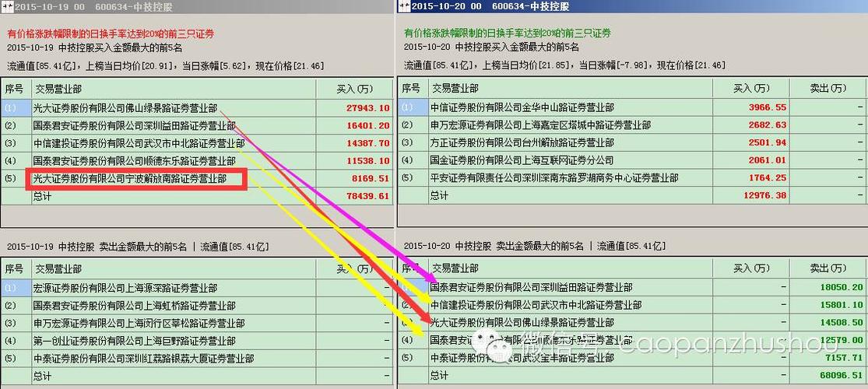
Task: Click 序号 header in the 10-20 buy table
Action: point(411,89)
